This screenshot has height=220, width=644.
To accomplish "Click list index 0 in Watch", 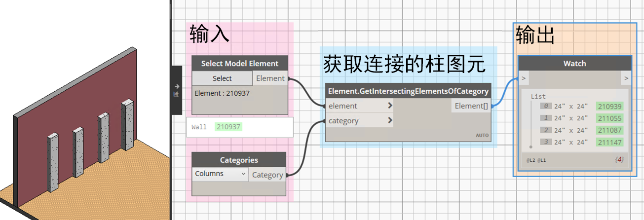I will tap(545, 106).
